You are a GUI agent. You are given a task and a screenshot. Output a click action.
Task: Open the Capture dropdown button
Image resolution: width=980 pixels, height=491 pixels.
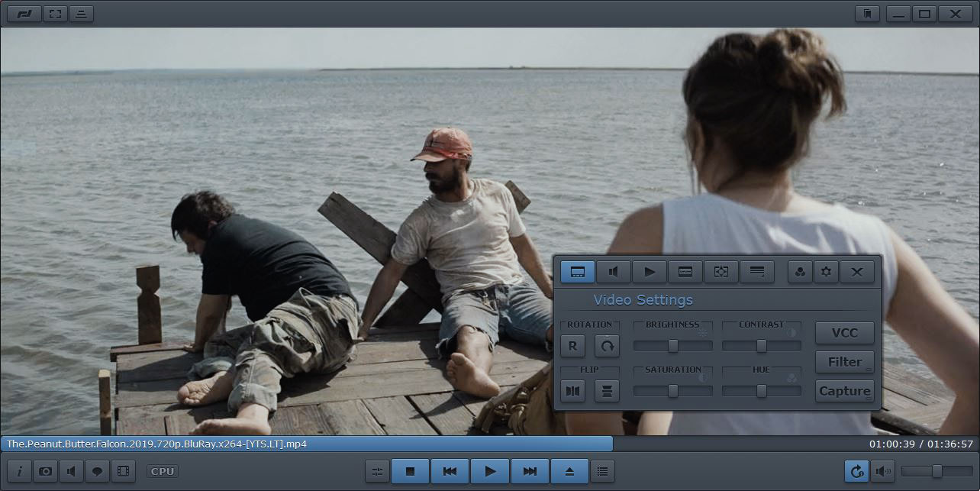pos(845,391)
